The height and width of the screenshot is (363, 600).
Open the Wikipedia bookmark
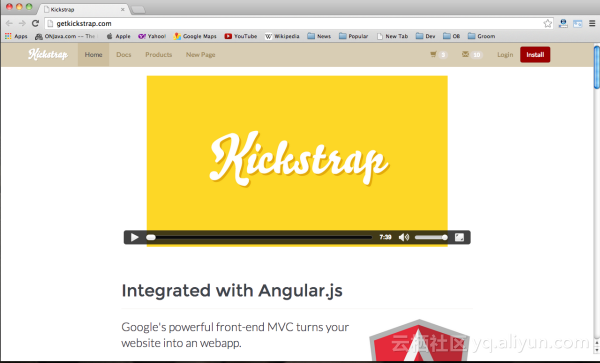pyautogui.click(x=282, y=36)
